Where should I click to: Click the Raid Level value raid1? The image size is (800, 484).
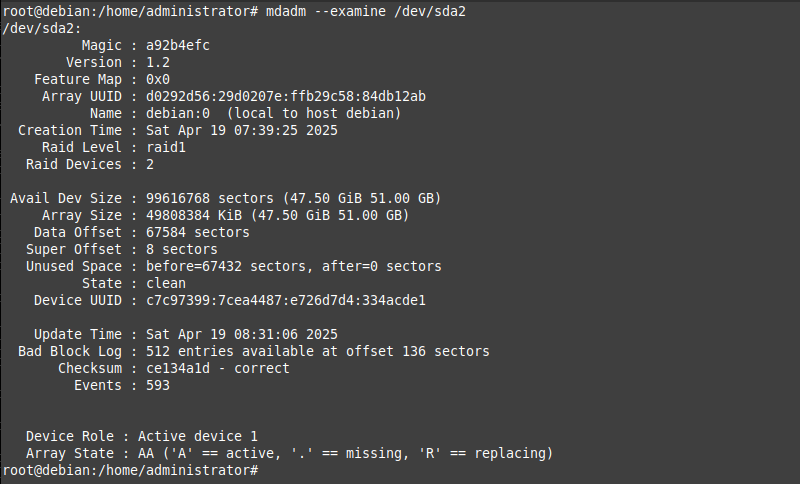tap(166, 147)
